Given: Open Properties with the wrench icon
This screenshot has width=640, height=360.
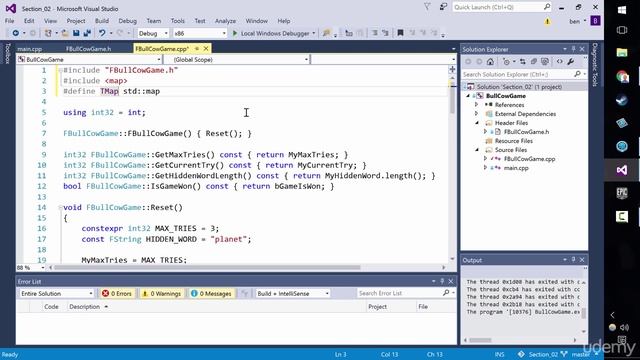Looking at the screenshot, I should [x=571, y=62].
